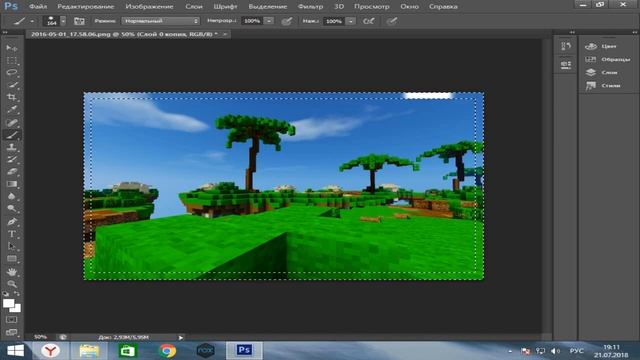Screen dimensions: 640x360
Task: Click the flow value field
Action: [333, 21]
